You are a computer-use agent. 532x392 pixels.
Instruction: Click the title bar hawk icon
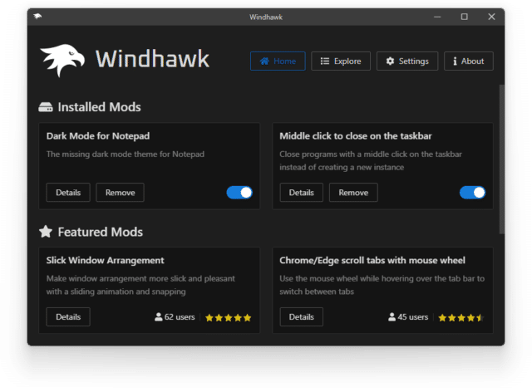point(37,17)
